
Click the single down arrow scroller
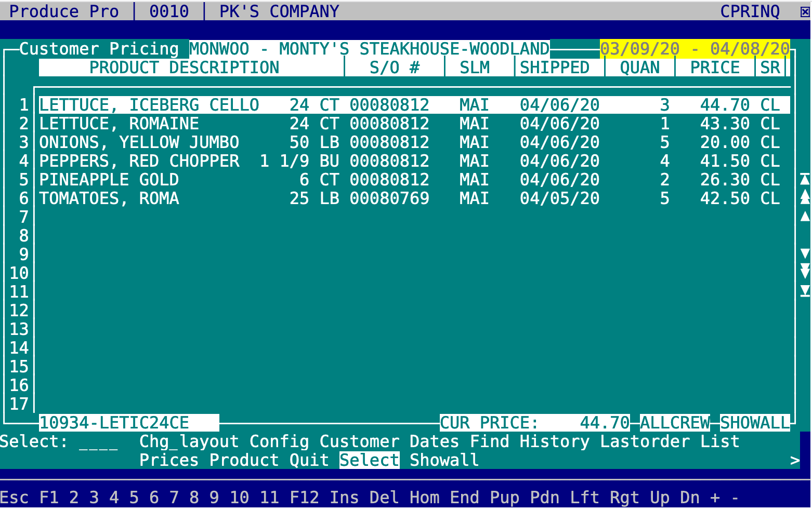pyautogui.click(x=805, y=253)
